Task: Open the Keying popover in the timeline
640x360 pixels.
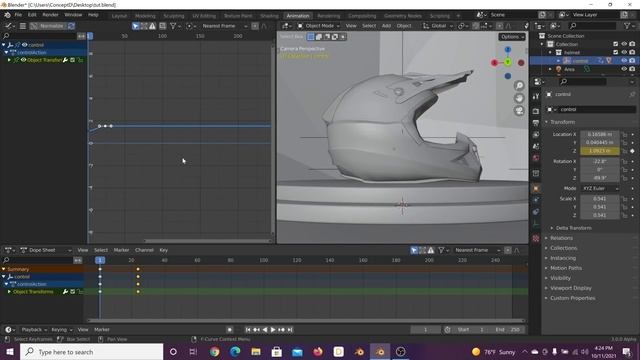Action: (x=61, y=330)
